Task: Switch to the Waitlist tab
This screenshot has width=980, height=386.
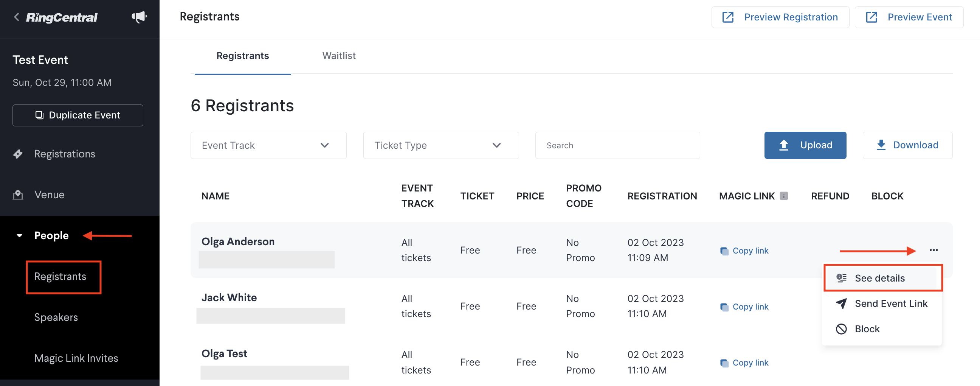Action: click(x=339, y=56)
